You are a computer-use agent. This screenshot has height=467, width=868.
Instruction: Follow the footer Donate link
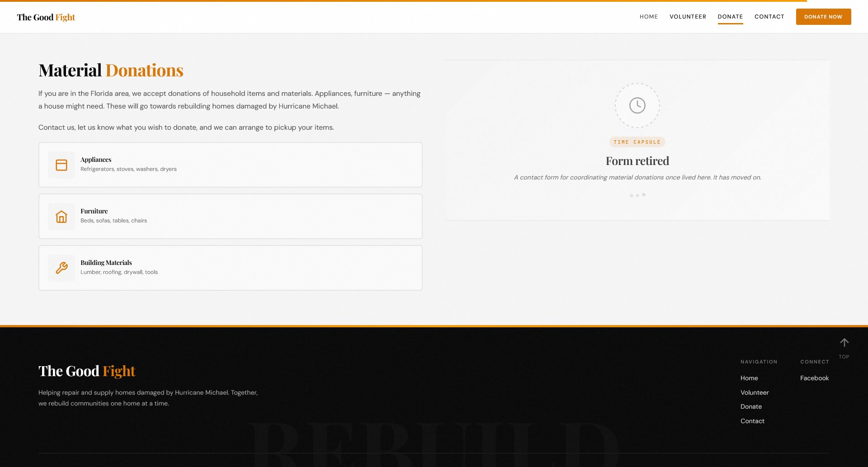click(x=751, y=406)
